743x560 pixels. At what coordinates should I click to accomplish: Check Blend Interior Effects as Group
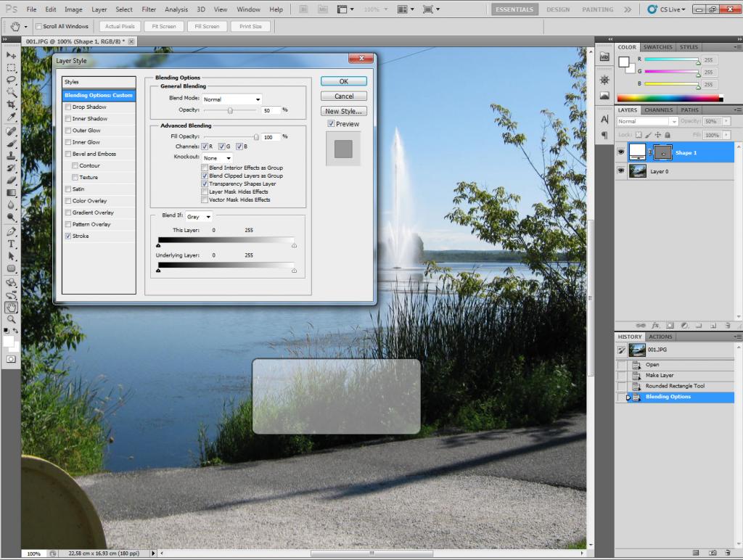coord(205,168)
